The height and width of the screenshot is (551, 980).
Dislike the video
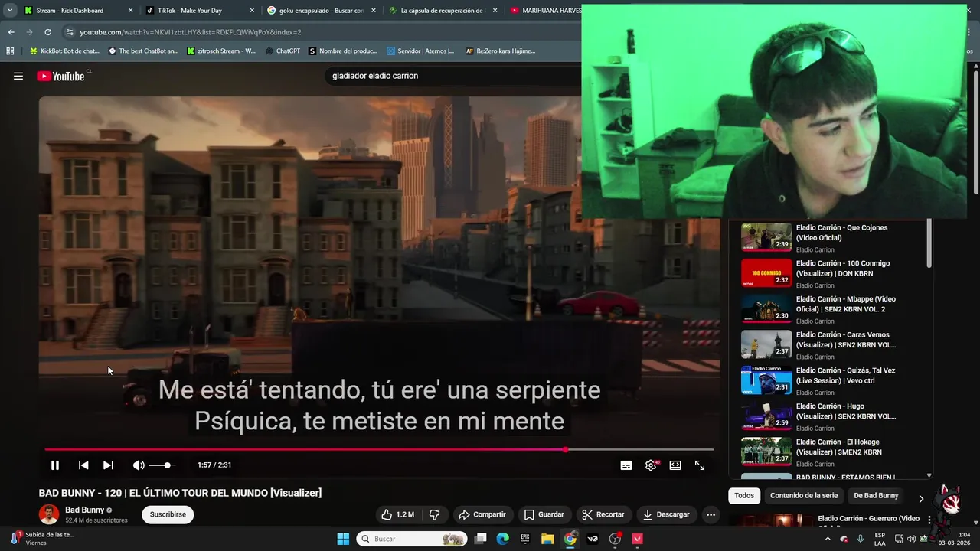434,514
